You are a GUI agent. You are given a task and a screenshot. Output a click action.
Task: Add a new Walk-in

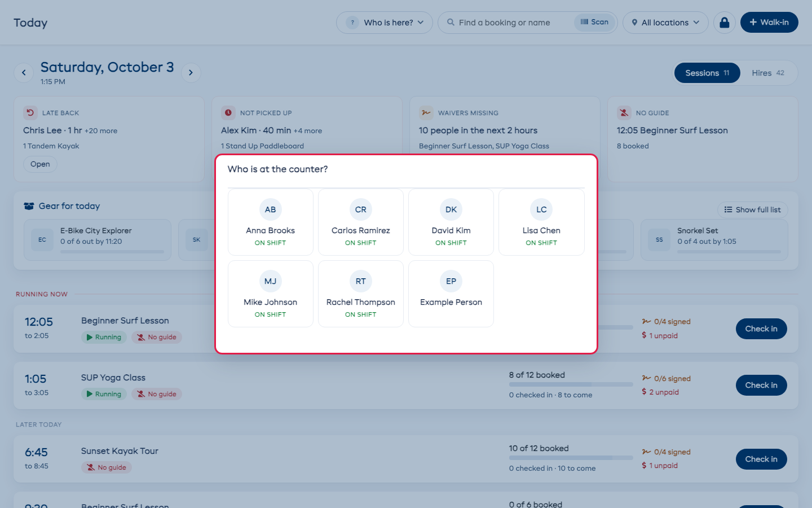tap(769, 23)
